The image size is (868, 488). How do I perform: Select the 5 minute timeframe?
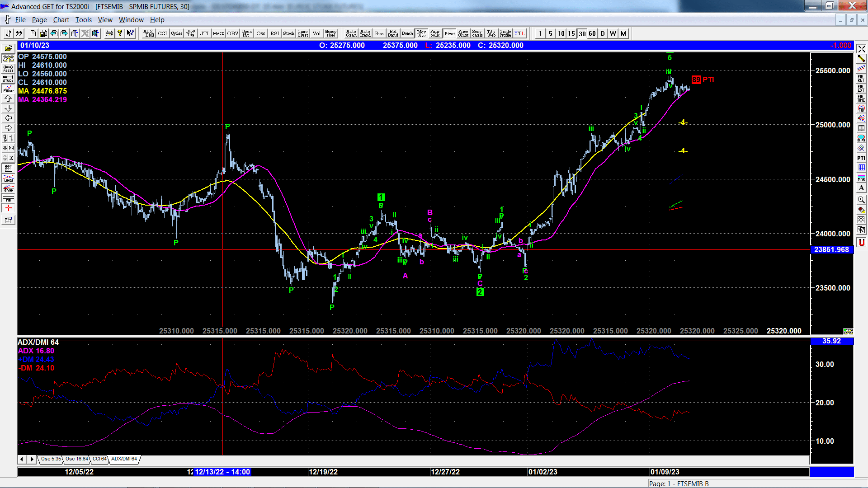(550, 33)
